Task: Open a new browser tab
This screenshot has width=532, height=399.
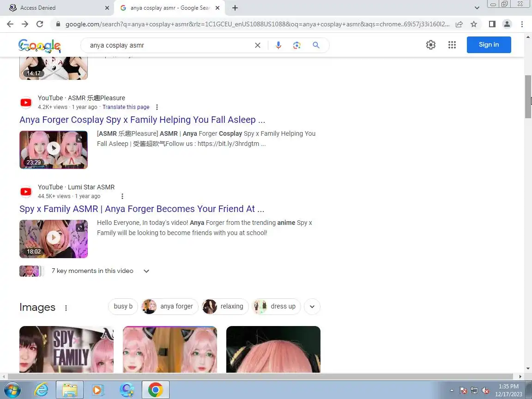Action: (235, 8)
